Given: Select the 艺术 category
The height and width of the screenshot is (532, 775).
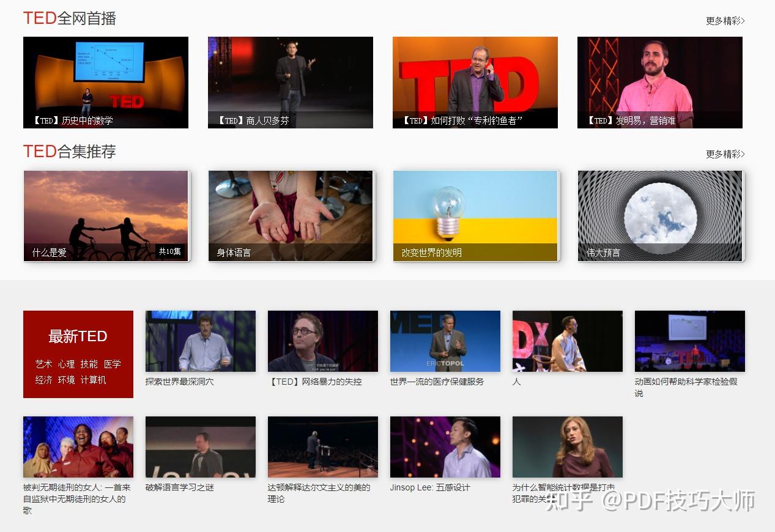Looking at the screenshot, I should (x=43, y=364).
